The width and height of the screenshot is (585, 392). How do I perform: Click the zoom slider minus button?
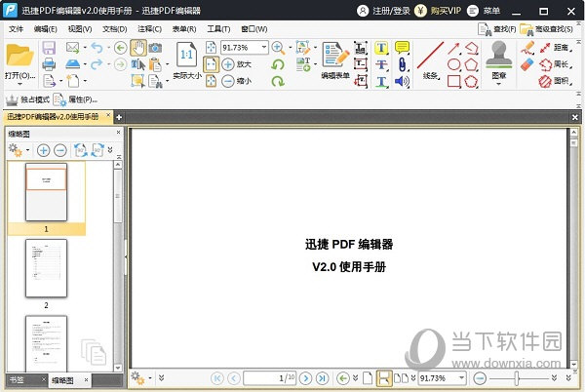[480, 378]
